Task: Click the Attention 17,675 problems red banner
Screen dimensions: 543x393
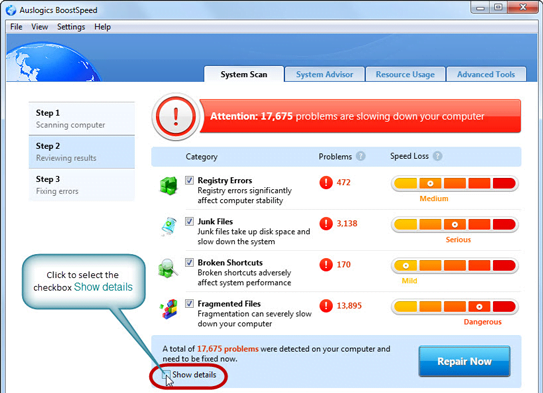Action: [360, 116]
